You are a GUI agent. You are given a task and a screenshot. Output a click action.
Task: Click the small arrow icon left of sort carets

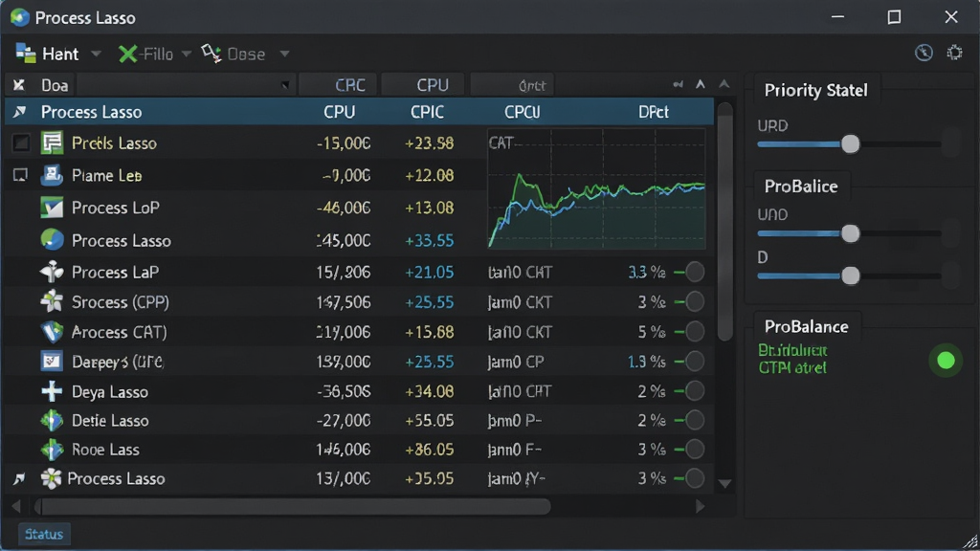[679, 84]
